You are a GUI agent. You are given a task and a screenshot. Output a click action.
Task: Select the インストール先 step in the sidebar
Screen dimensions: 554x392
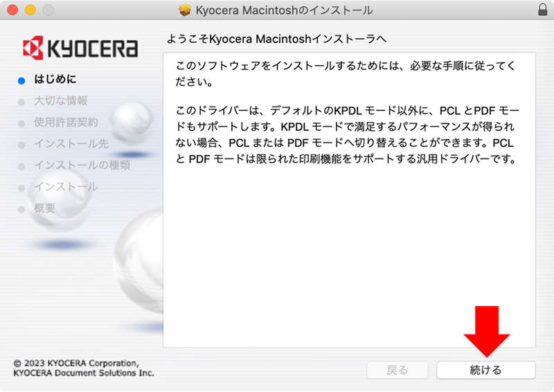click(x=71, y=144)
